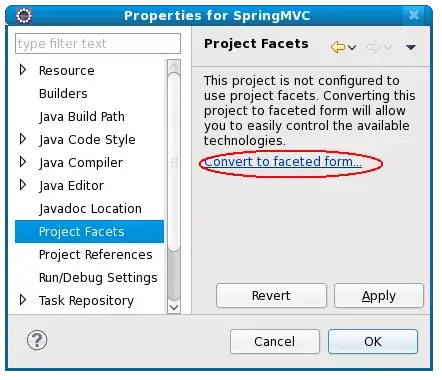Open the back history dropdown arrow
The image size is (442, 380).
point(352,48)
